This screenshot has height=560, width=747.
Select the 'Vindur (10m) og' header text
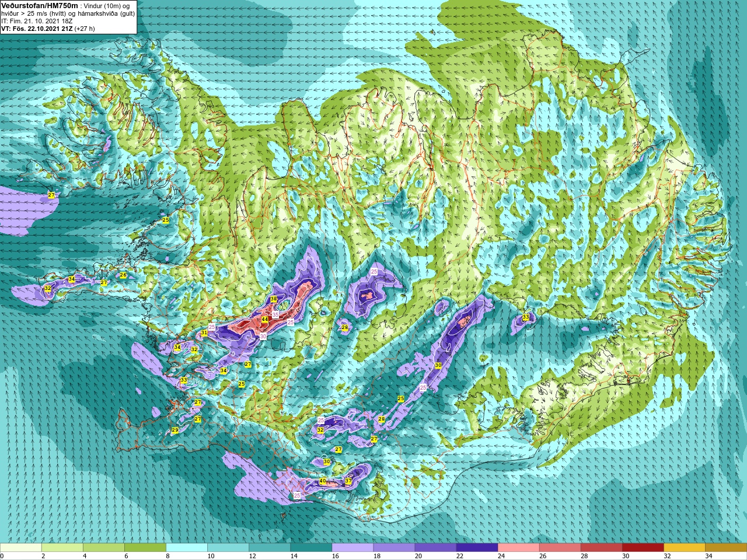pyautogui.click(x=107, y=5)
